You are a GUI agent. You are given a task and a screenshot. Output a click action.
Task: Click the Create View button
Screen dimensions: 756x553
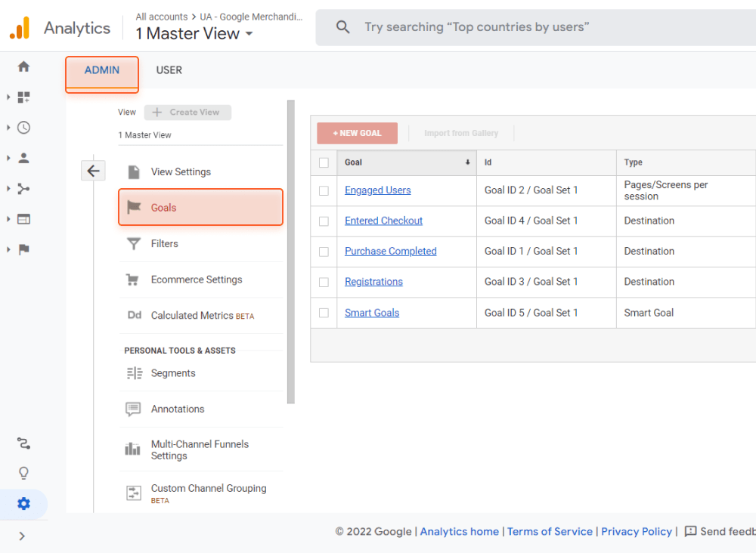click(187, 113)
